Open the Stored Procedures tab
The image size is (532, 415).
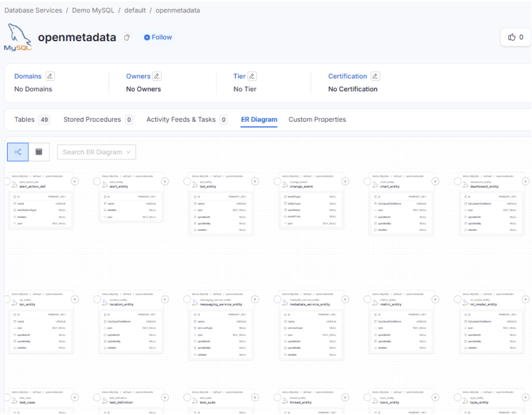[92, 120]
